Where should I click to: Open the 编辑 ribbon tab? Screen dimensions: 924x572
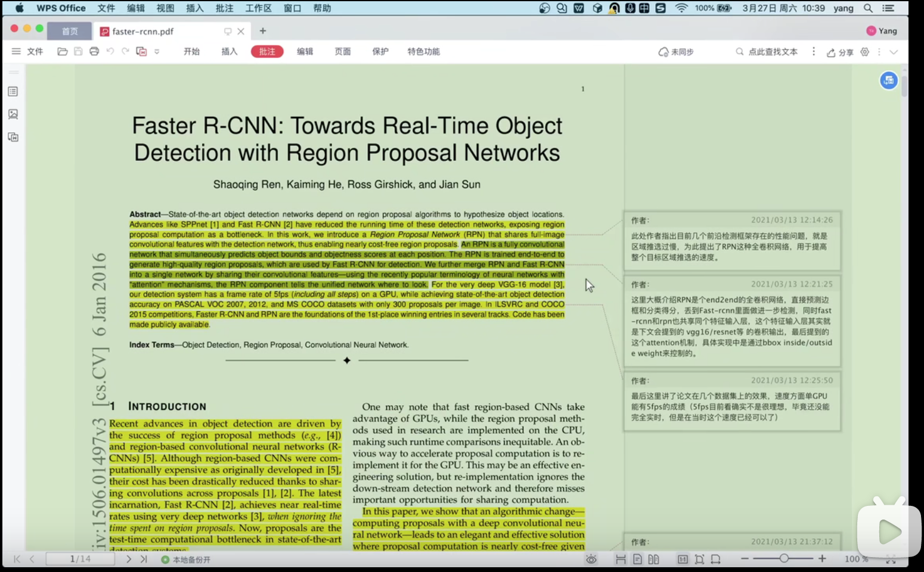[x=305, y=52]
